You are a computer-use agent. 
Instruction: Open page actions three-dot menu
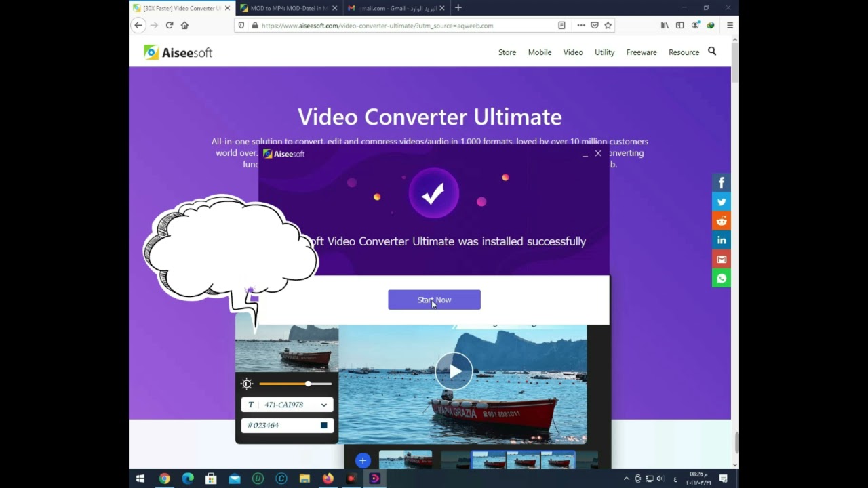pyautogui.click(x=581, y=25)
